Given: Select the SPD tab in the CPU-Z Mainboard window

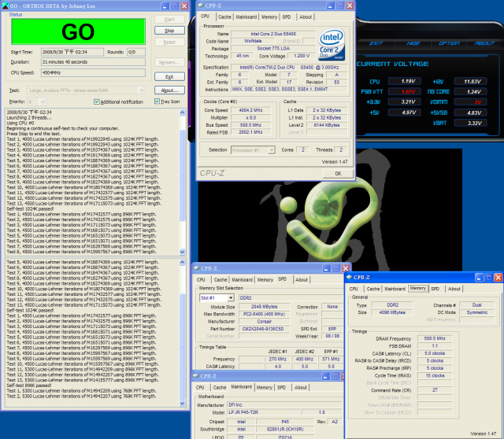Looking at the screenshot, I should coord(282,388).
